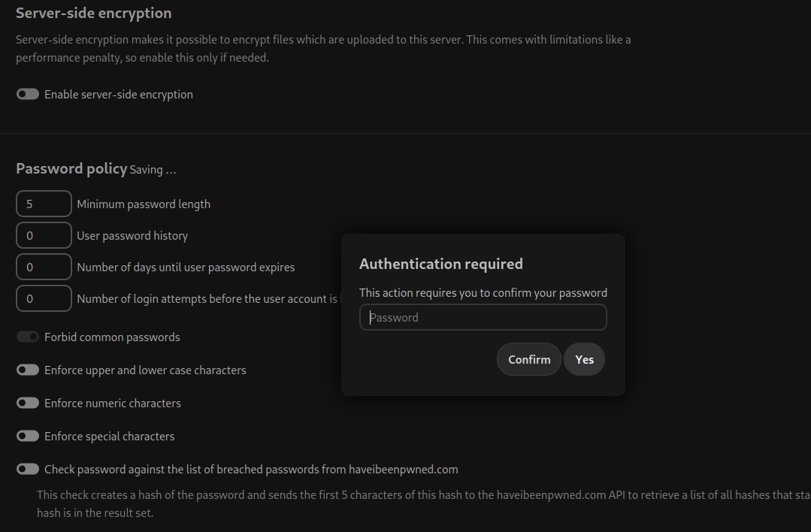Toggle Forbid common passwords

click(x=27, y=337)
